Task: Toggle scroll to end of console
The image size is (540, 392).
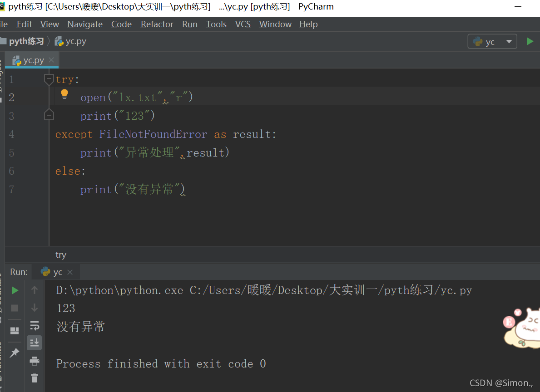Action: click(35, 343)
